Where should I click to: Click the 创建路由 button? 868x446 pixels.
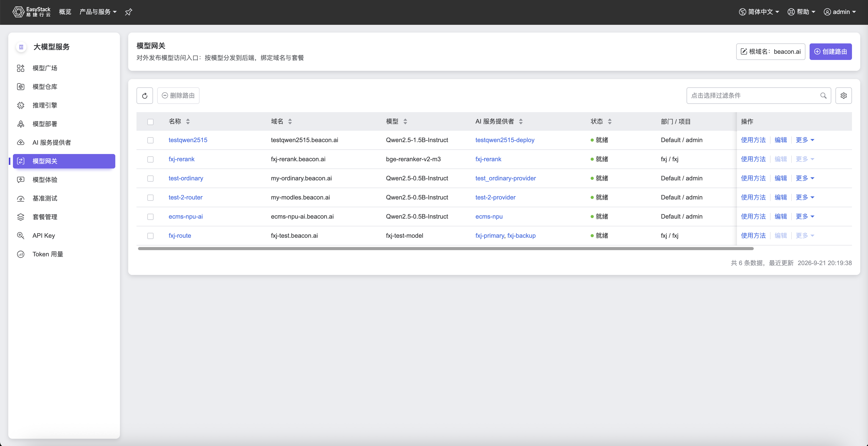click(831, 51)
